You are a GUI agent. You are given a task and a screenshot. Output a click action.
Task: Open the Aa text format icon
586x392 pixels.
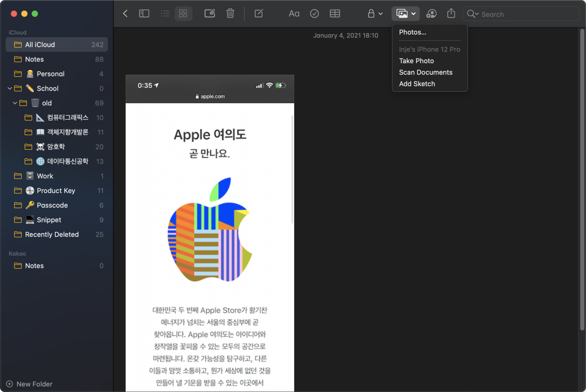[x=294, y=14]
